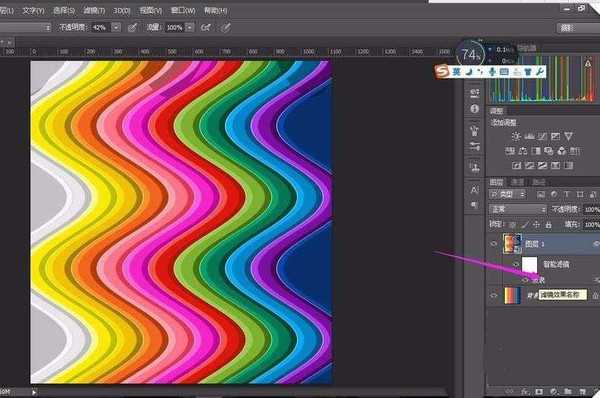
Task: Open the brush opacity 42% dropdown arrow
Action: click(116, 27)
